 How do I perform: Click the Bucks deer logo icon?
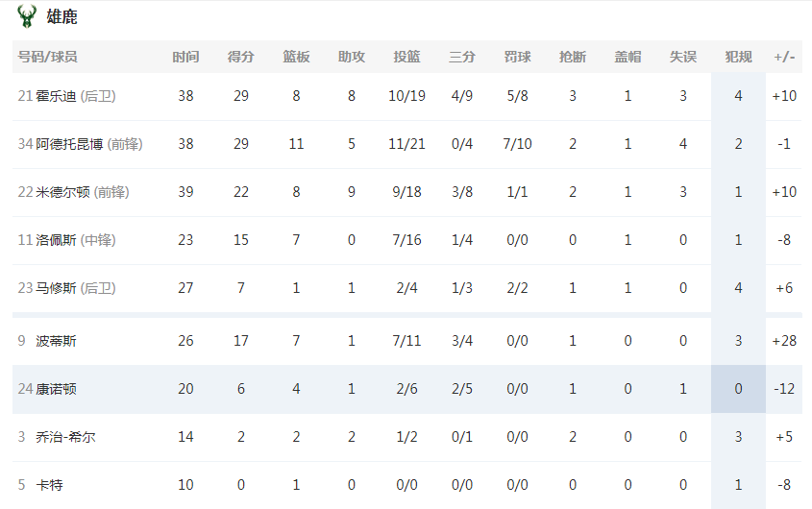(x=26, y=16)
